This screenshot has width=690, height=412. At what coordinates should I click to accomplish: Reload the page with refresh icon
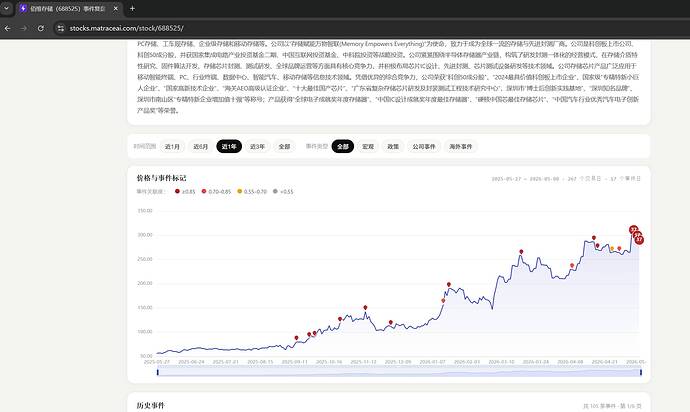40,28
